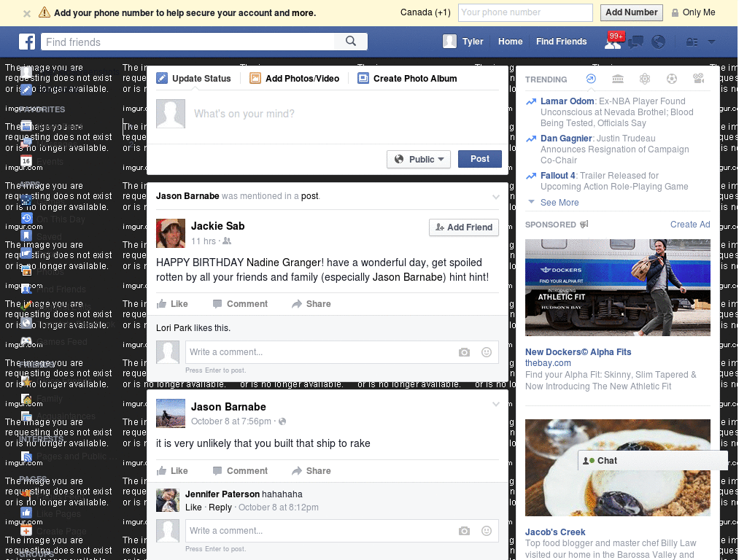The width and height of the screenshot is (747, 560).
Task: Expand options chevron on Jackie Sab's post story
Action: [x=496, y=197]
